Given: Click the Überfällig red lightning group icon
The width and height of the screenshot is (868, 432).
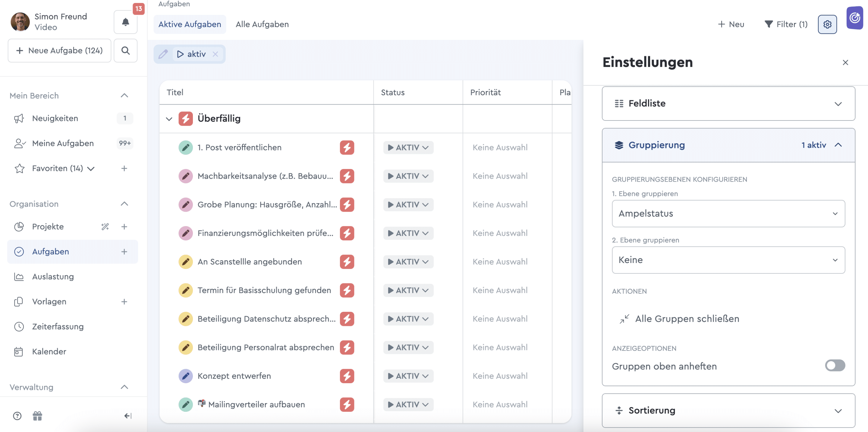Looking at the screenshot, I should pos(186,118).
